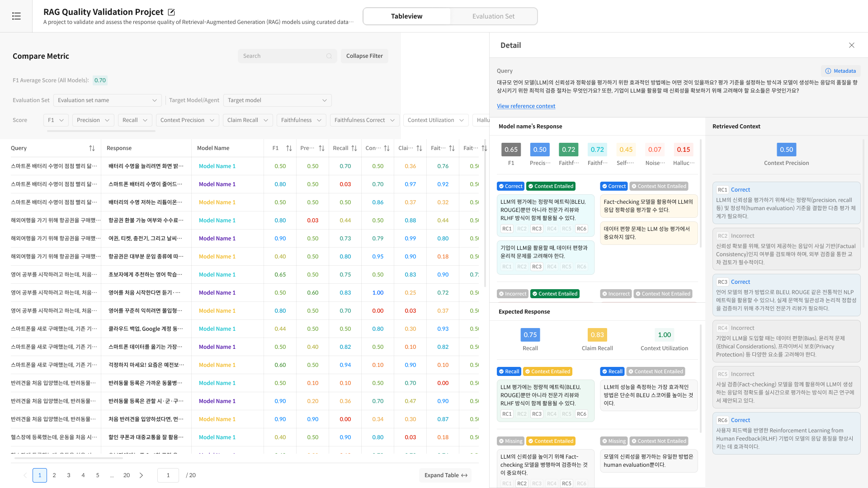Expand the Evaluation Set name dropdown
This screenshot has height=488, width=868.
[x=107, y=100]
